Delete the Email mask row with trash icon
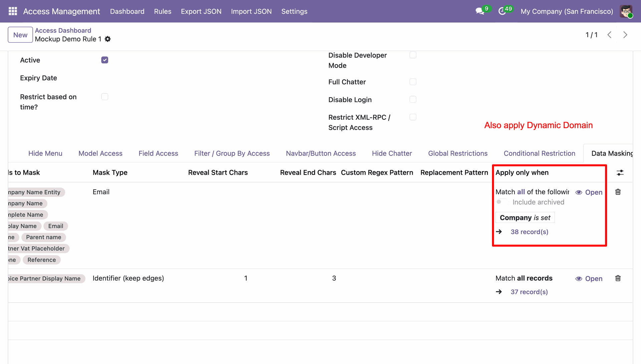641x364 pixels. (x=618, y=192)
